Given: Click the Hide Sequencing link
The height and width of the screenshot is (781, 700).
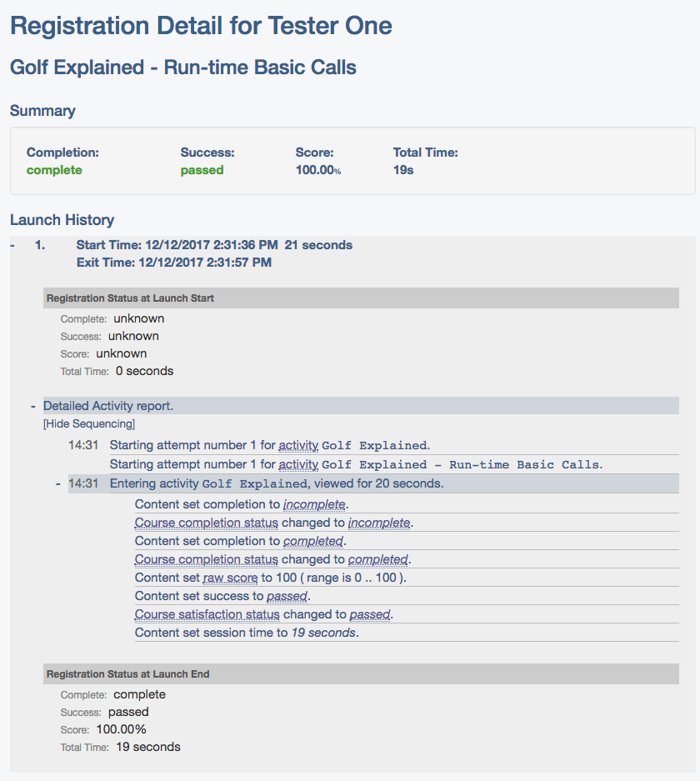Looking at the screenshot, I should pos(89,424).
